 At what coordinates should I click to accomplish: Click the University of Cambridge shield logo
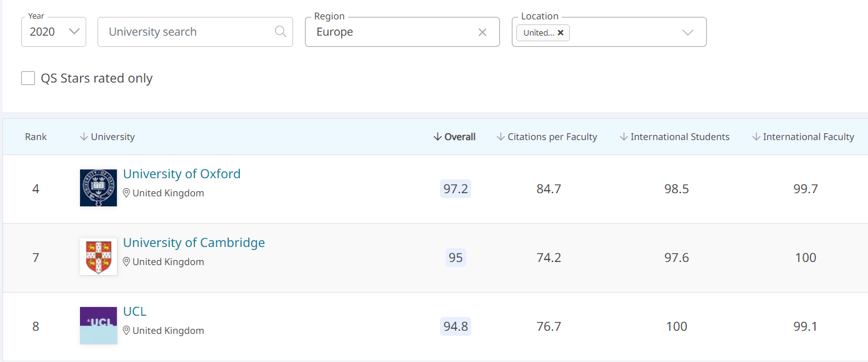coord(99,256)
